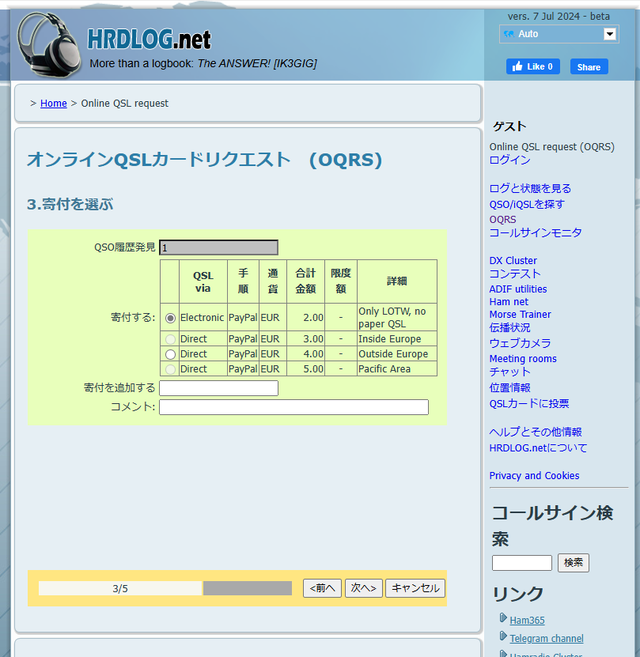Viewport: 640px width, 657px height.
Task: Click the キャンセル cancel button
Action: click(415, 588)
